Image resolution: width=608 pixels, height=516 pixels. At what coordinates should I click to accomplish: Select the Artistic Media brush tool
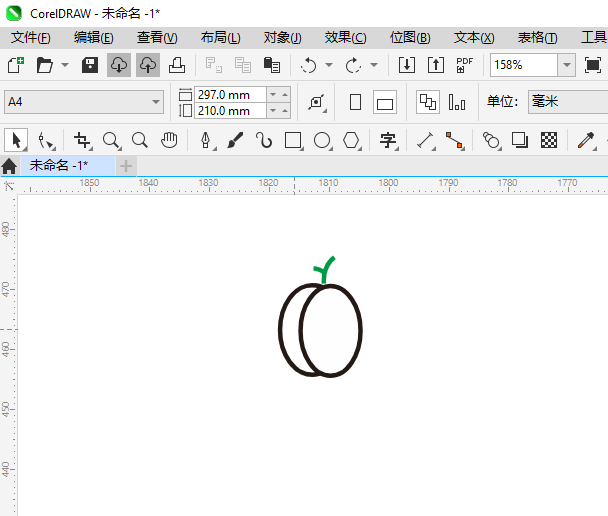tap(235, 140)
